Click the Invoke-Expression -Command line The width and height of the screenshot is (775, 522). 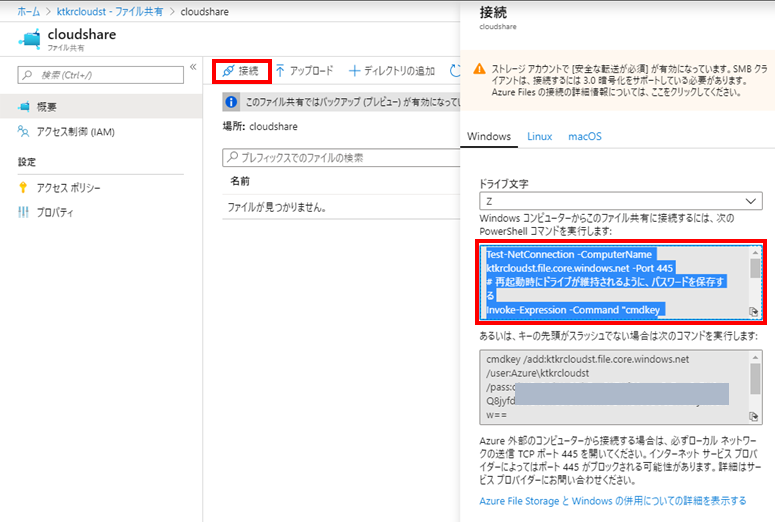point(573,310)
